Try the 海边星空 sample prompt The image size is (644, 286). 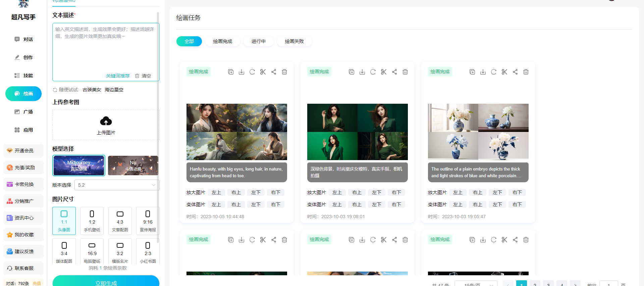[114, 90]
